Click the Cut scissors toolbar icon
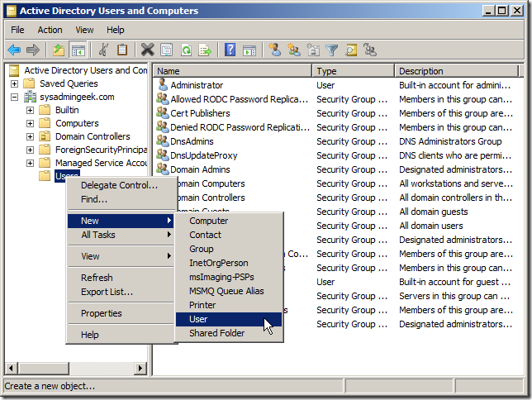 click(103, 50)
